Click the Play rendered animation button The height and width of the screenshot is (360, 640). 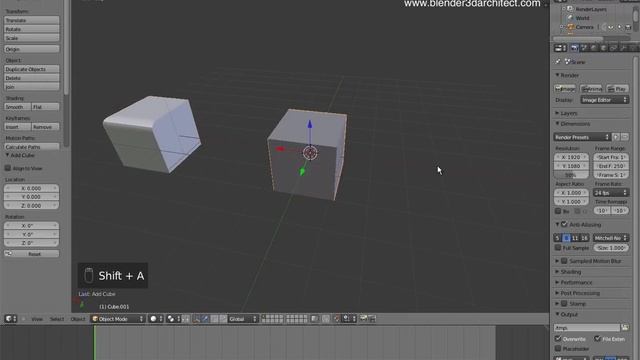617,89
